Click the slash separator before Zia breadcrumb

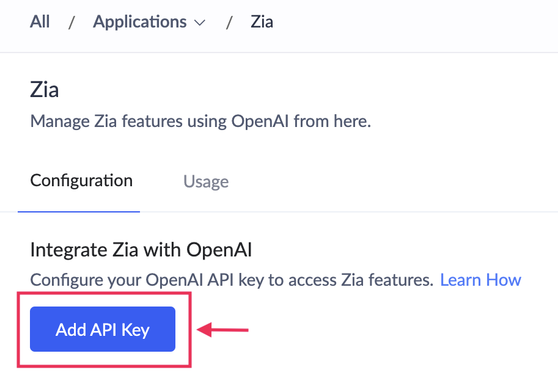[x=229, y=23]
